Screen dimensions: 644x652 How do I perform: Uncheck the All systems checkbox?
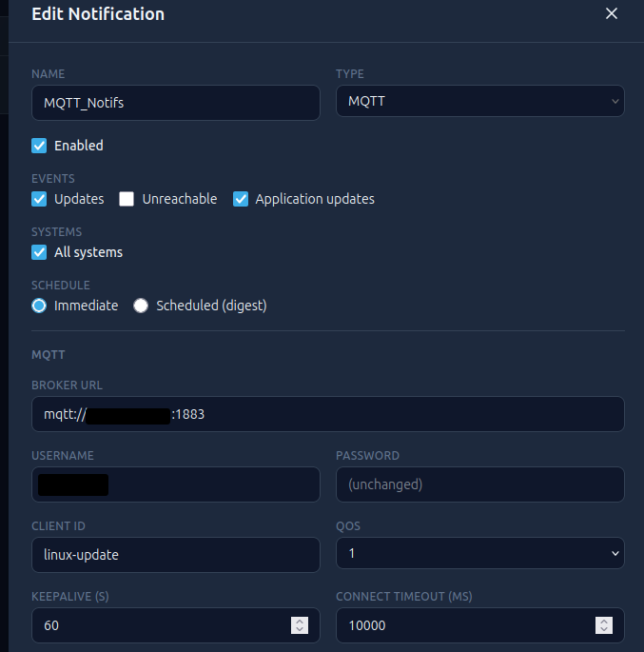[39, 252]
